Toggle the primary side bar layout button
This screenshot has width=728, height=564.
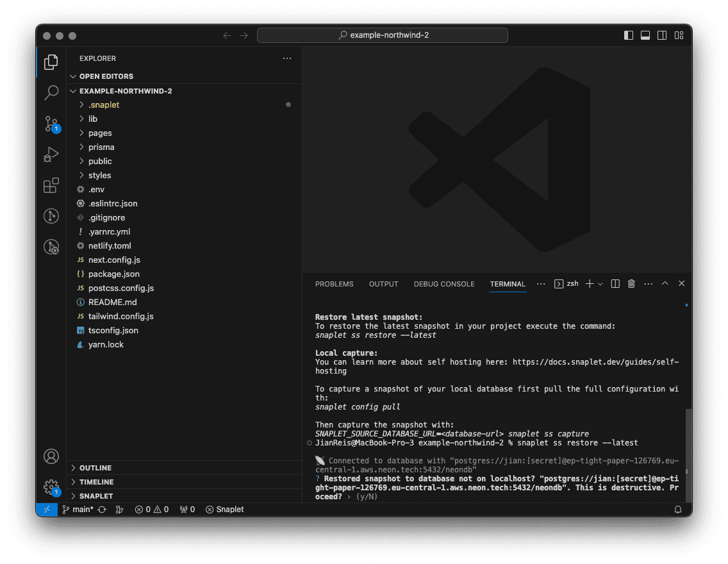(x=629, y=35)
